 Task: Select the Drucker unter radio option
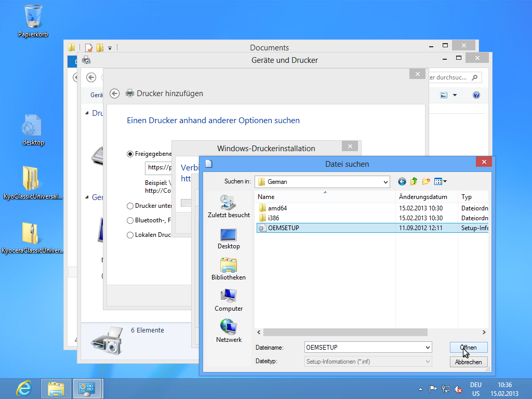130,206
